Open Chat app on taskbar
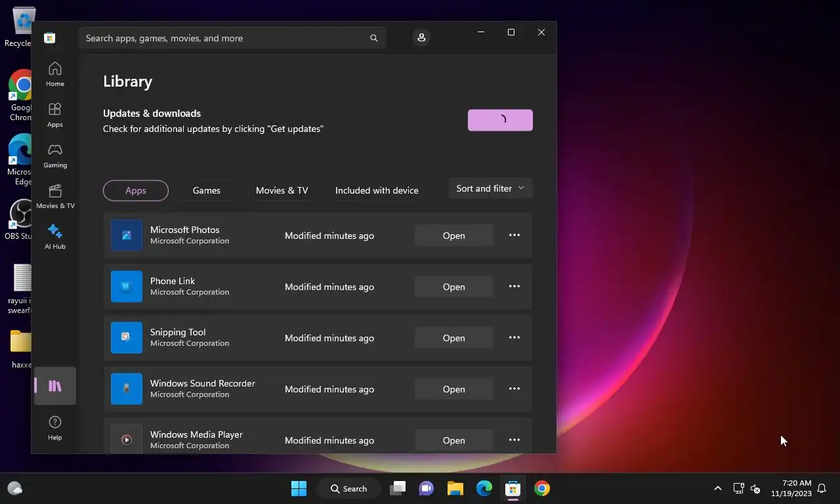This screenshot has width=840, height=504. 427,488
